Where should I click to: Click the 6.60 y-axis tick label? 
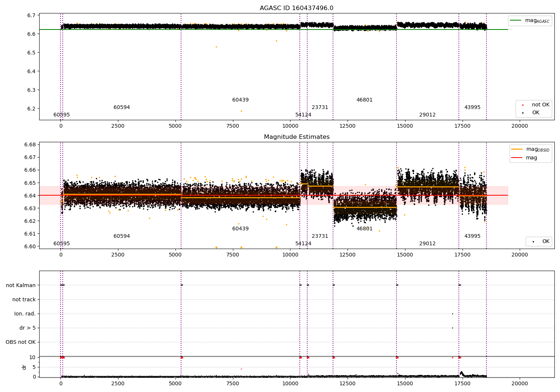tap(30, 246)
